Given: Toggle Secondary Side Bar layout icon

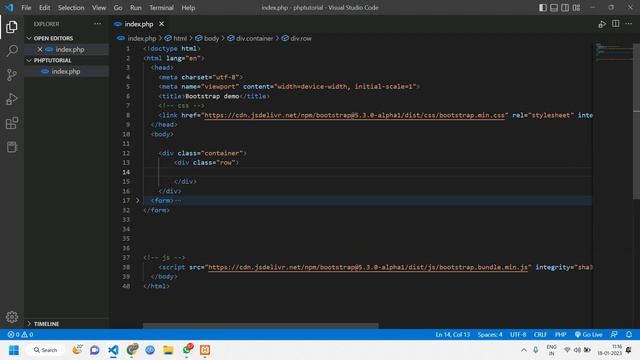Looking at the screenshot, I should (x=565, y=8).
